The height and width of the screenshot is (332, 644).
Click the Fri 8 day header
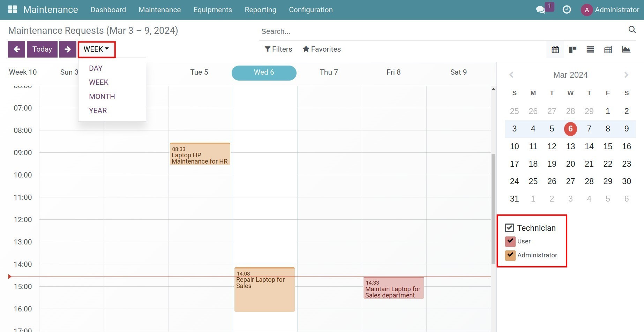[x=394, y=72]
